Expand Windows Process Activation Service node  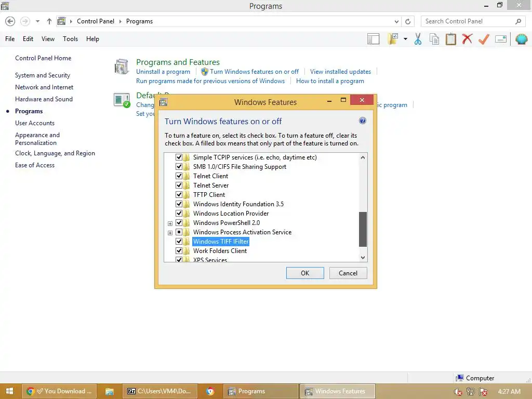[170, 233]
